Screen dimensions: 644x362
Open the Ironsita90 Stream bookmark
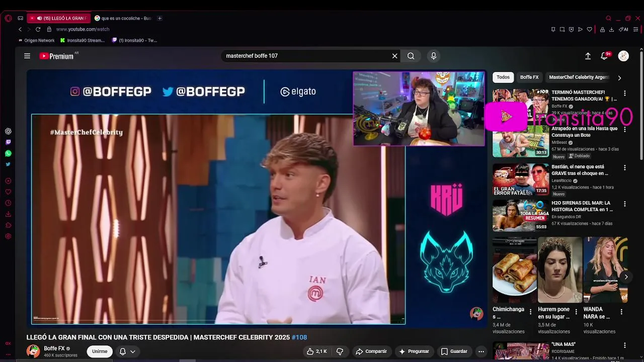click(x=83, y=40)
